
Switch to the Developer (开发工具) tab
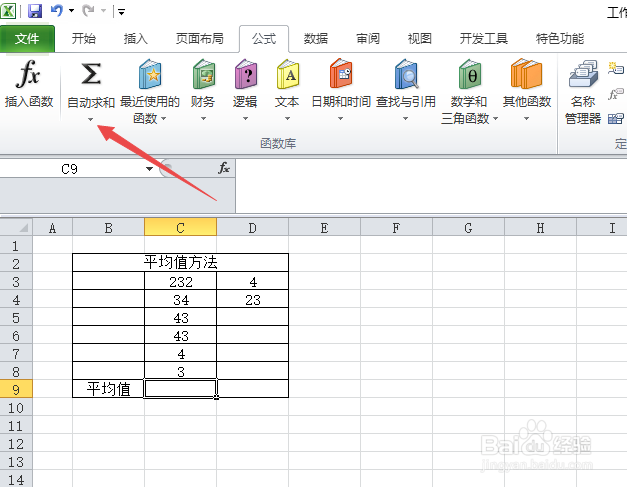pyautogui.click(x=483, y=39)
